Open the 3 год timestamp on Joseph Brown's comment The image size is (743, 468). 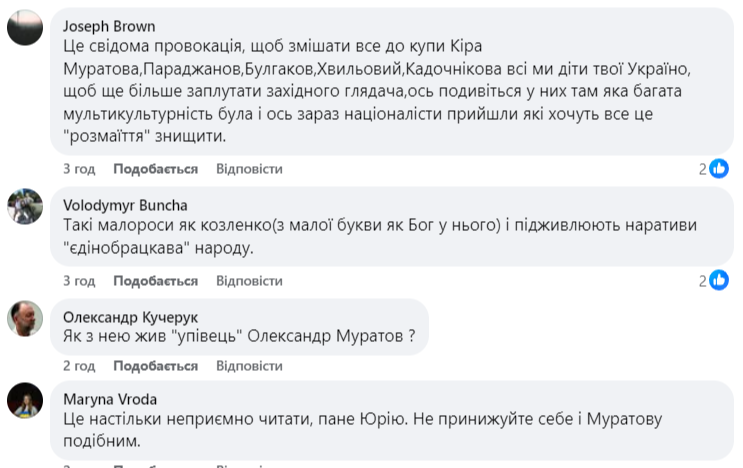click(79, 169)
